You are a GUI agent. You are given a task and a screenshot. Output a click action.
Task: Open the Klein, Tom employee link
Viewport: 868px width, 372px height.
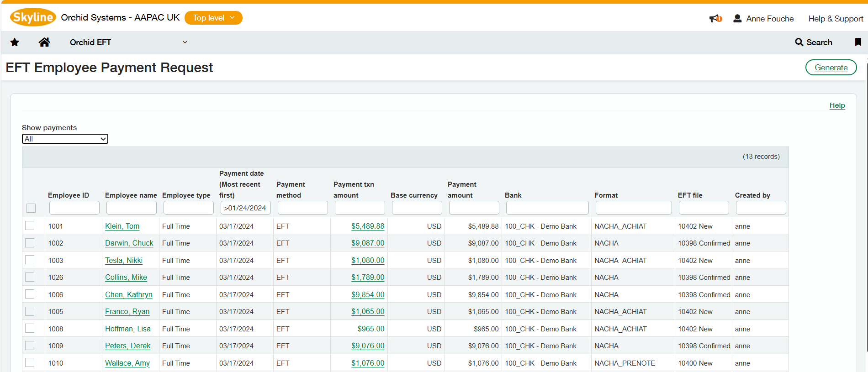pyautogui.click(x=122, y=226)
